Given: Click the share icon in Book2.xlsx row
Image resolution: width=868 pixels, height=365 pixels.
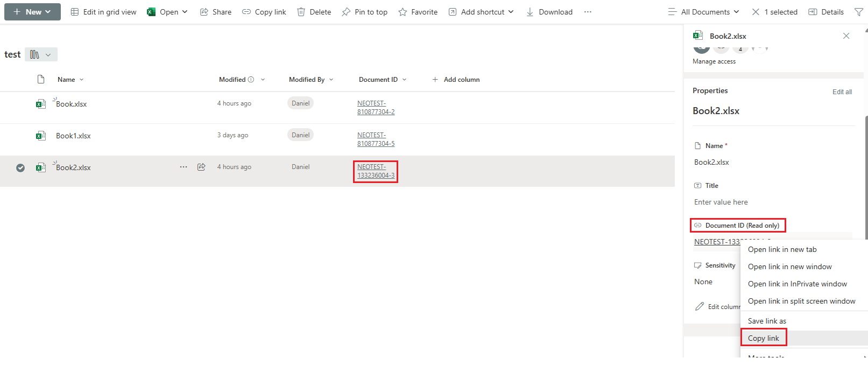Looking at the screenshot, I should coord(201,167).
